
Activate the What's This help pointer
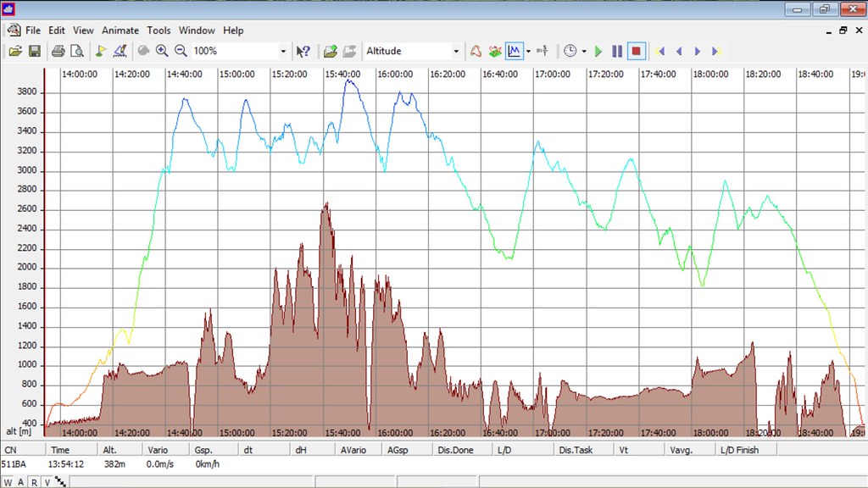coord(303,52)
